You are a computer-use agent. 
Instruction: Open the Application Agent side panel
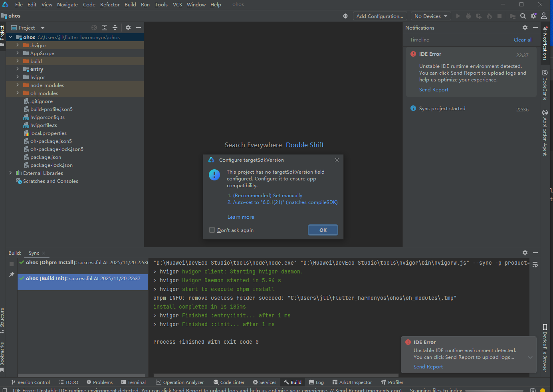(x=545, y=133)
